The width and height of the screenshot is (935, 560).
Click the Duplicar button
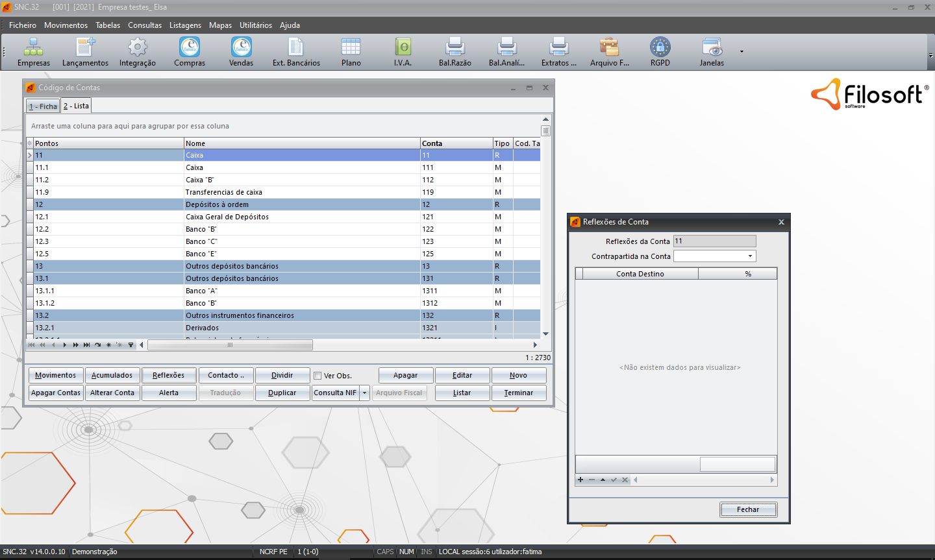coord(282,393)
